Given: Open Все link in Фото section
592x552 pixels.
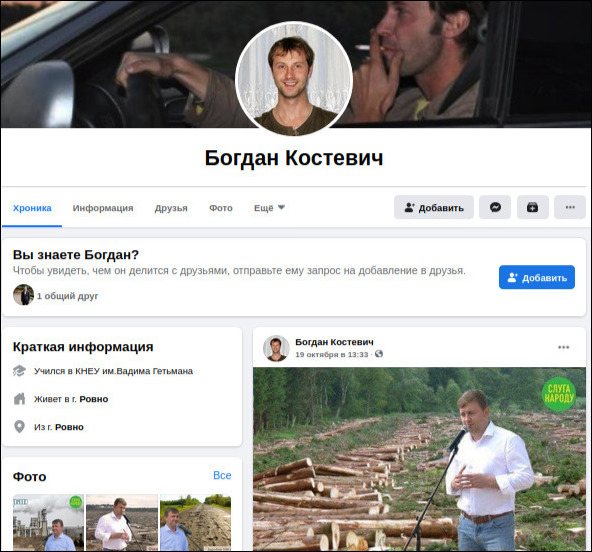Looking at the screenshot, I should [222, 475].
